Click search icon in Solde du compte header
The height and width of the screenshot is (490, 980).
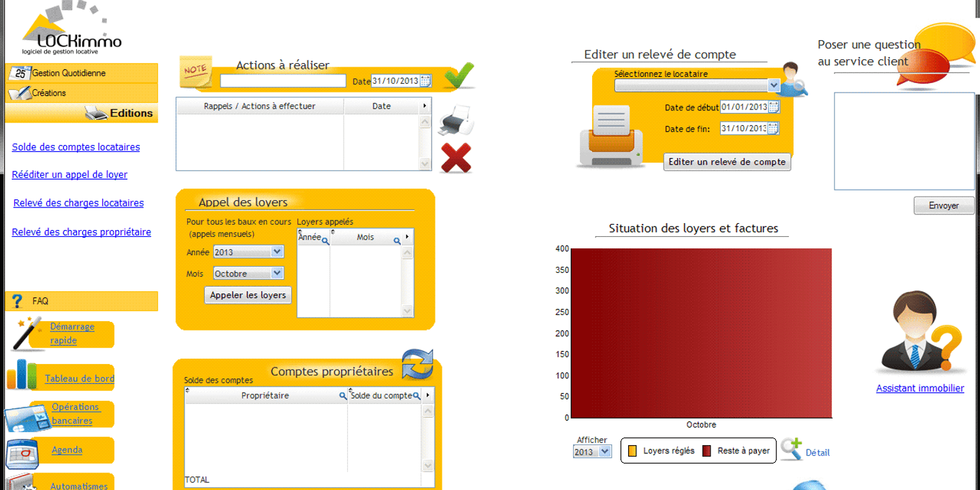point(416,395)
